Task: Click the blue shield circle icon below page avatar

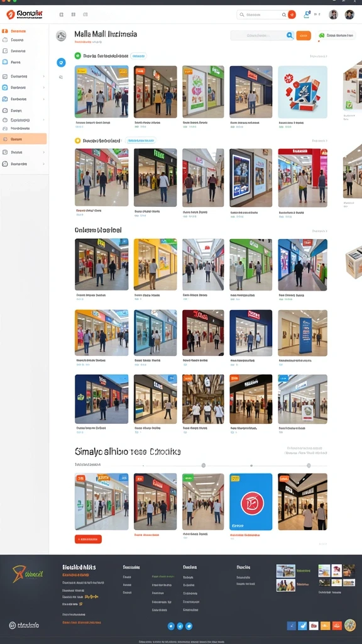Action: tap(61, 62)
